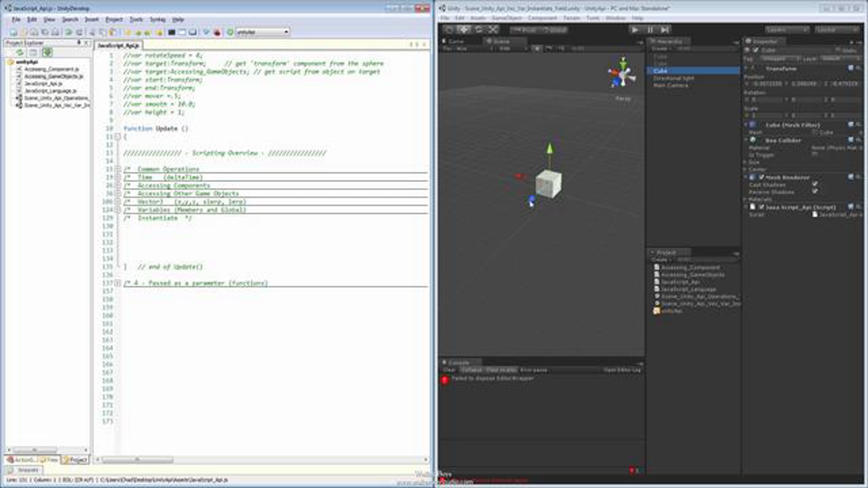Toggle the Cube object active checkbox in Inspector
868x488 pixels.
(x=756, y=50)
